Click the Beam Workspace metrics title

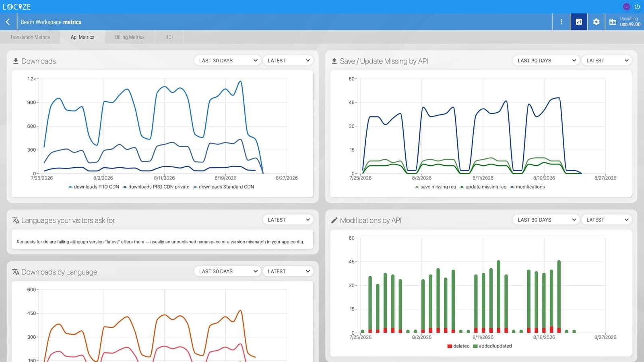[x=51, y=22]
